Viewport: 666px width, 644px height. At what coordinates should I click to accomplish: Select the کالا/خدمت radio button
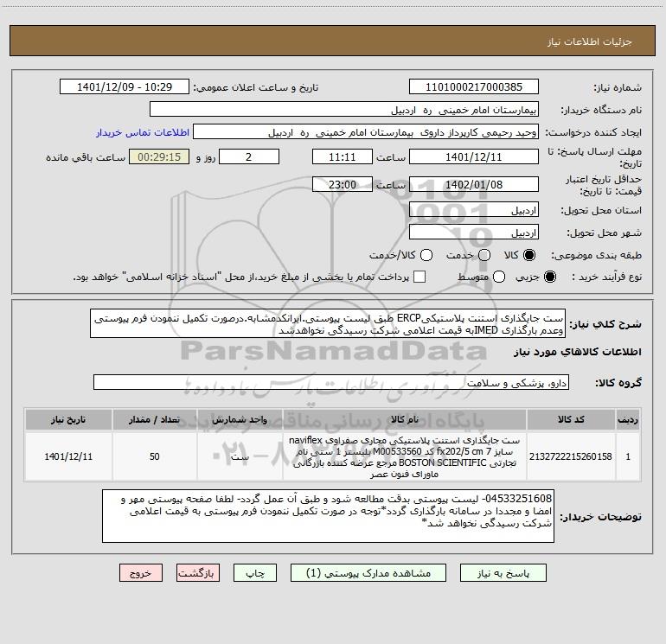point(426,255)
